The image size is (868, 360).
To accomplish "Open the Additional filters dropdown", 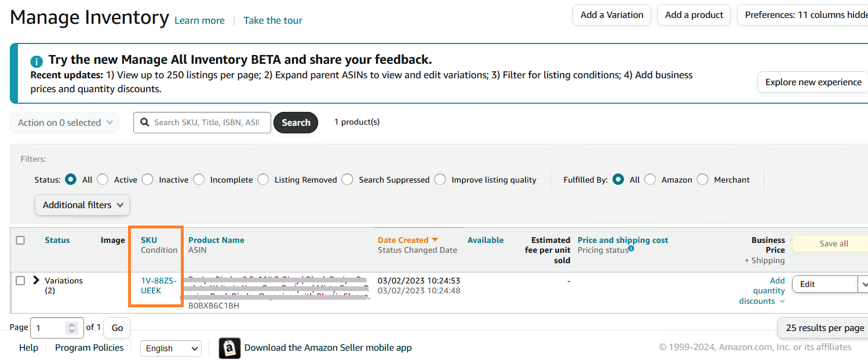I will (82, 205).
